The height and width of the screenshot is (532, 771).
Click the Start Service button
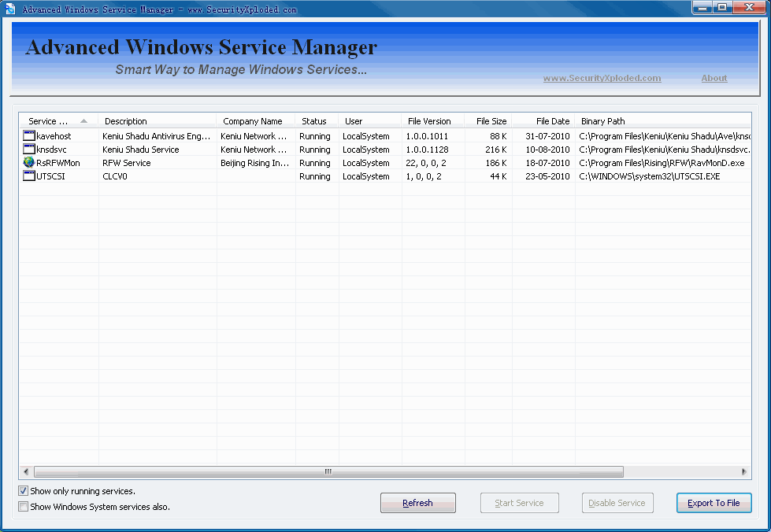click(519, 503)
